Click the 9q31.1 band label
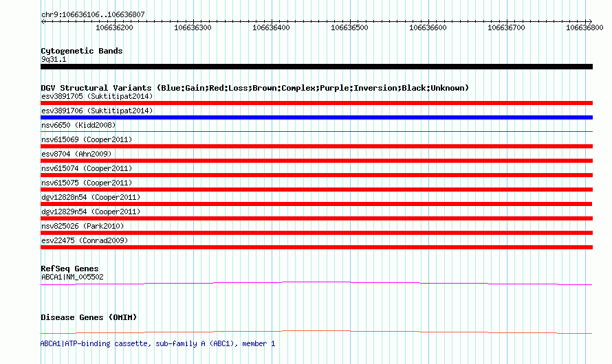This screenshot has height=364, width=612. (54, 59)
